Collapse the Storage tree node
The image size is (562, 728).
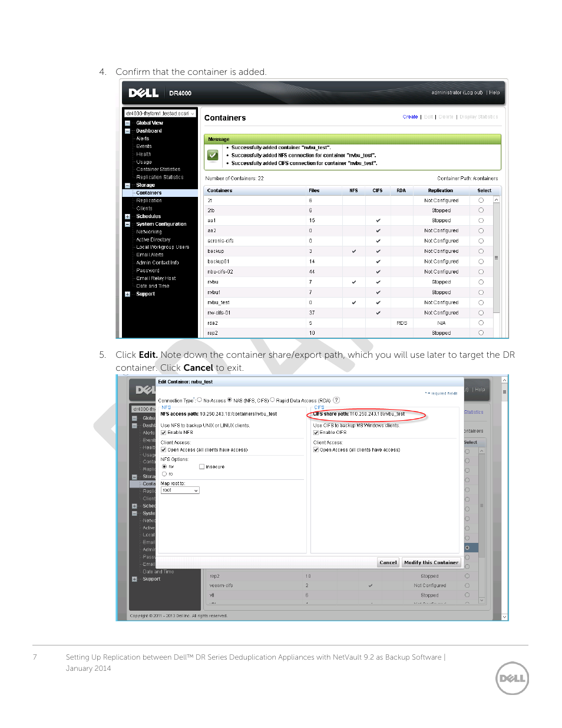pos(127,185)
